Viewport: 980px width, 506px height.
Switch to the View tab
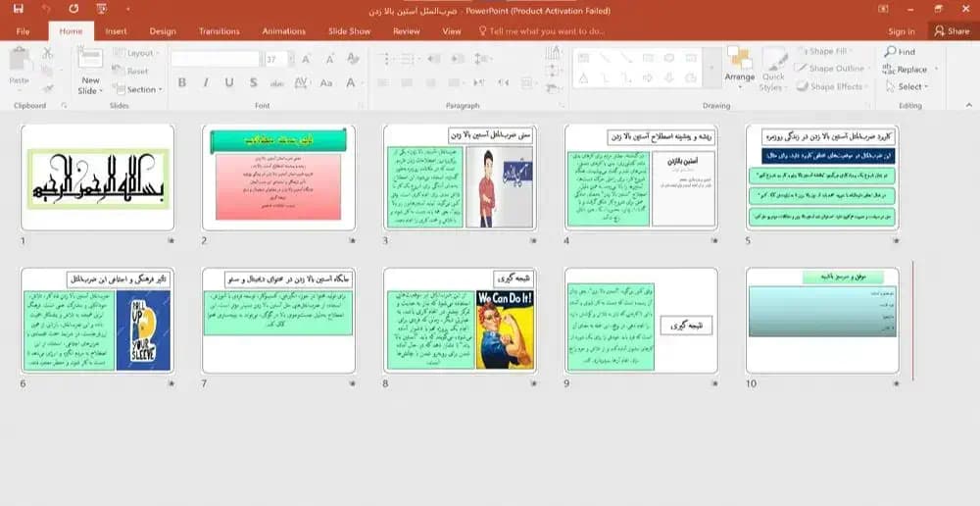click(451, 31)
